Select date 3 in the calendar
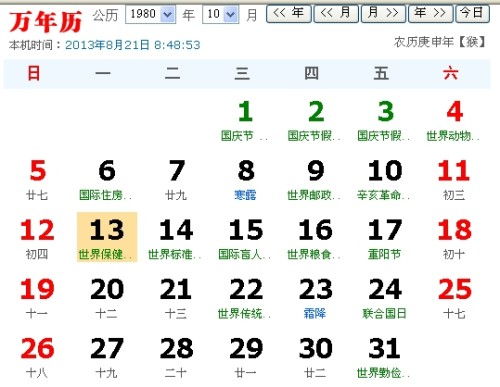Image resolution: width=500 pixels, height=387 pixels. click(385, 122)
